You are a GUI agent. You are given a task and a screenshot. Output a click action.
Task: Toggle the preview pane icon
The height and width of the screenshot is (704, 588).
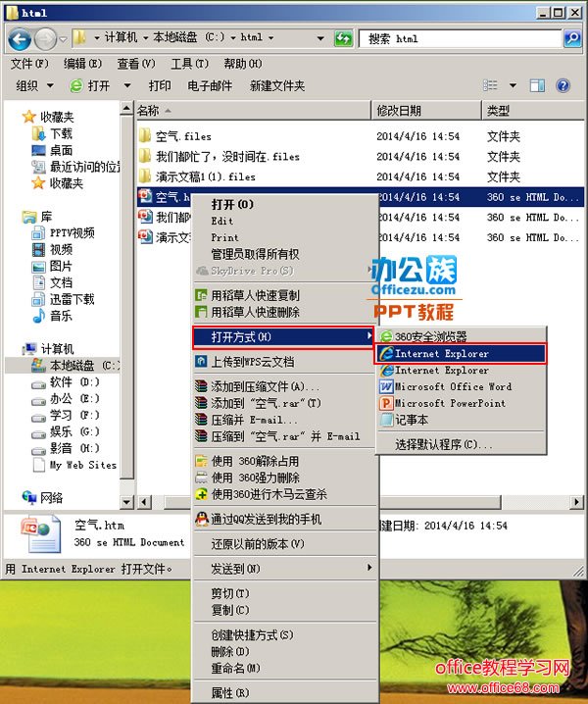click(x=537, y=85)
